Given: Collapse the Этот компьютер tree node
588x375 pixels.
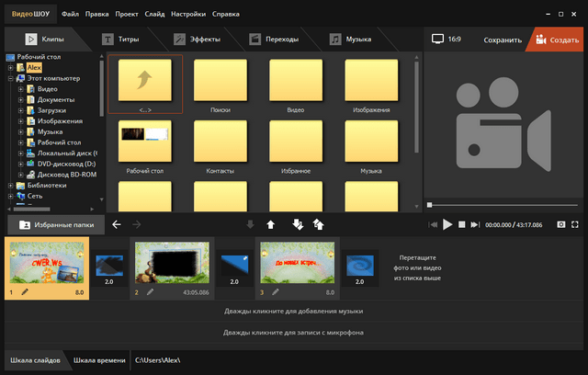Looking at the screenshot, I should click(x=9, y=79).
